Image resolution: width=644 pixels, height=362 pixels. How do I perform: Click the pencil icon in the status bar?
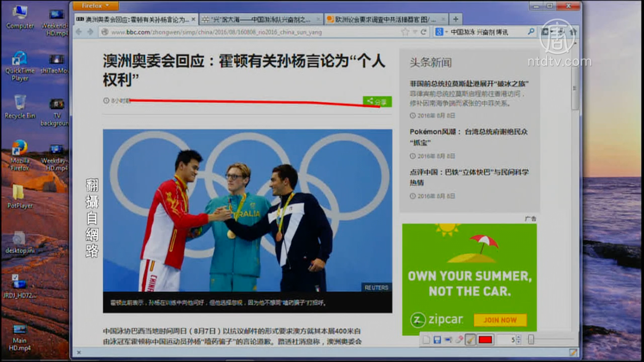(x=573, y=352)
